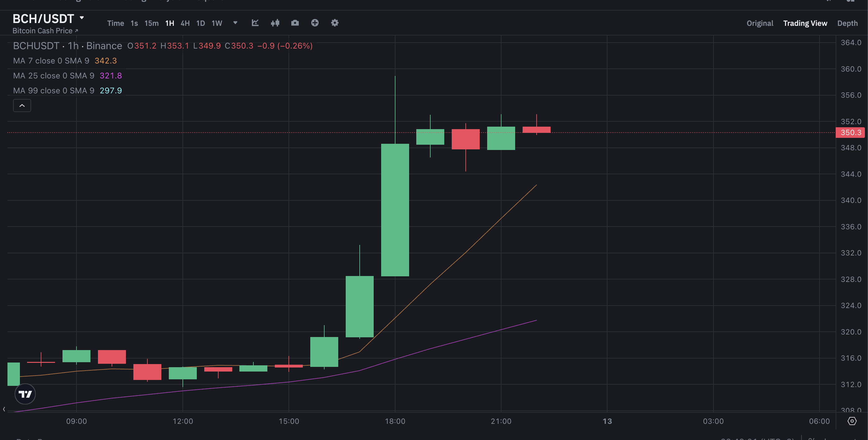
Task: Open the time axis settings icon
Action: (852, 421)
